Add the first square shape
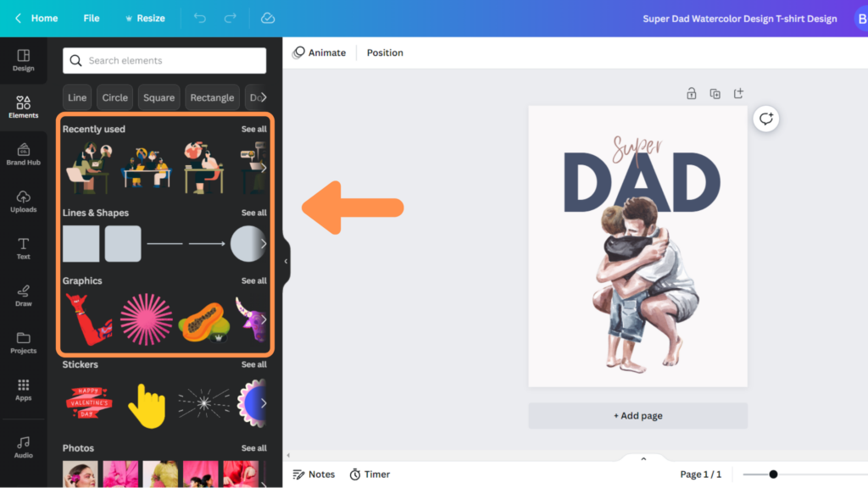This screenshot has width=868, height=488. pyautogui.click(x=81, y=243)
